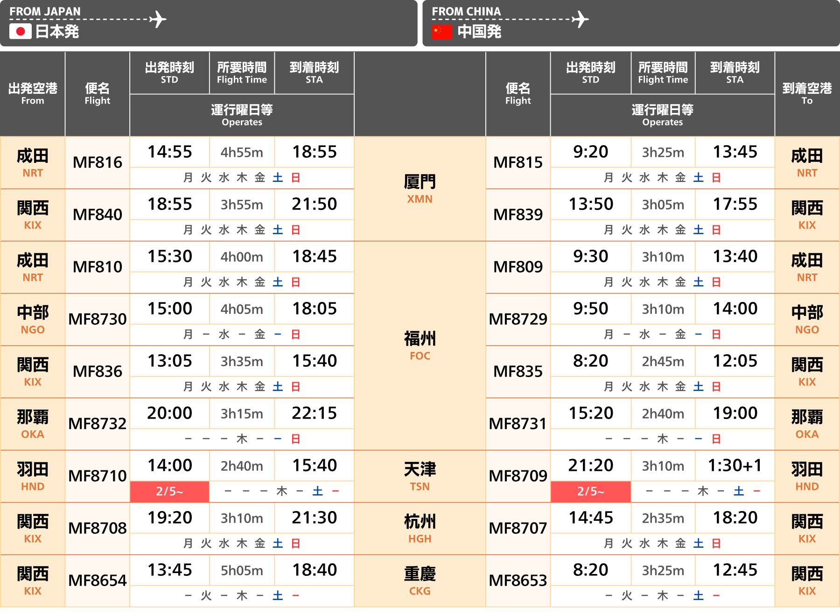Screen dimensions: 840x616
Task: Click the Hangzhou HGH destination cell
Action: pos(420,528)
